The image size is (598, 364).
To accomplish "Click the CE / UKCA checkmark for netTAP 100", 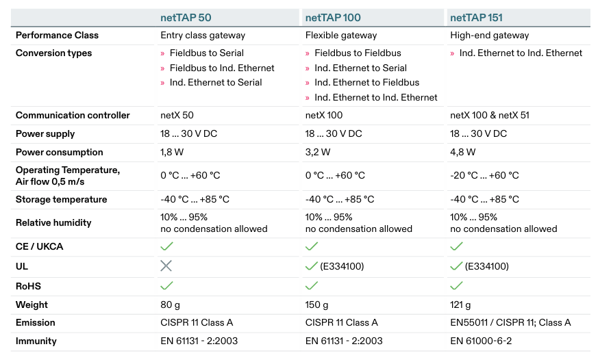I will pyautogui.click(x=312, y=246).
